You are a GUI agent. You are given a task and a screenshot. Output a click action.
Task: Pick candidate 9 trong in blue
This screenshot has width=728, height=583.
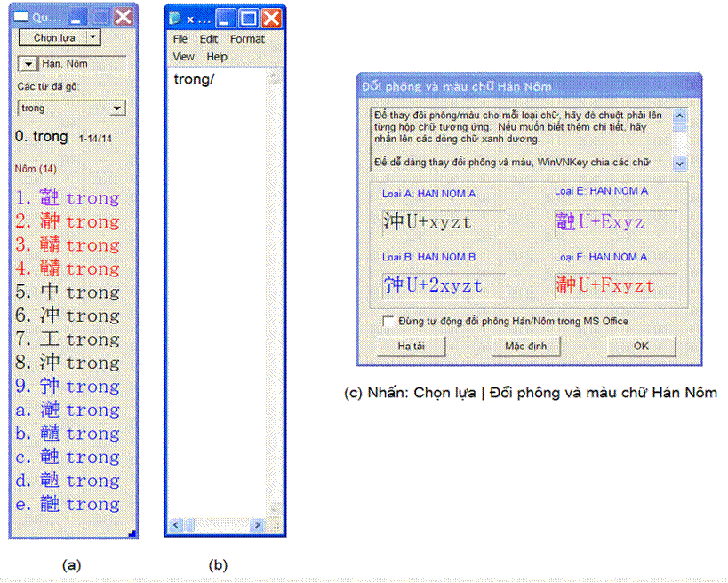[x=68, y=387]
